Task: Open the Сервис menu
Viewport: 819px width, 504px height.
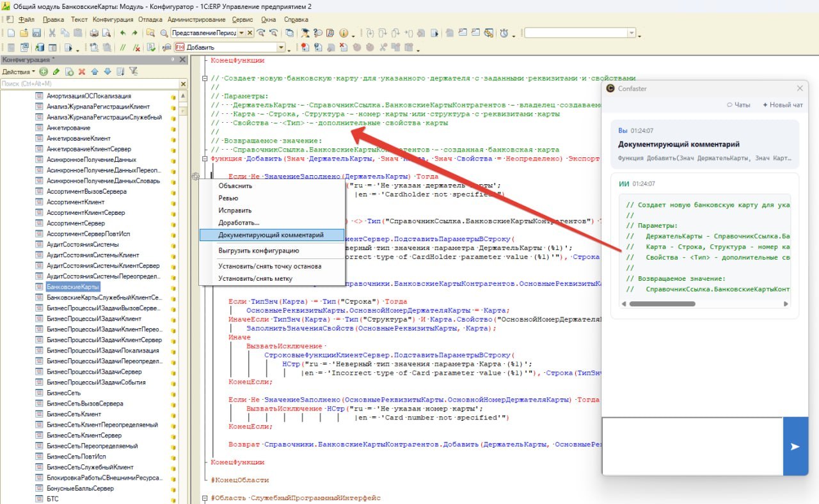Action: click(243, 19)
